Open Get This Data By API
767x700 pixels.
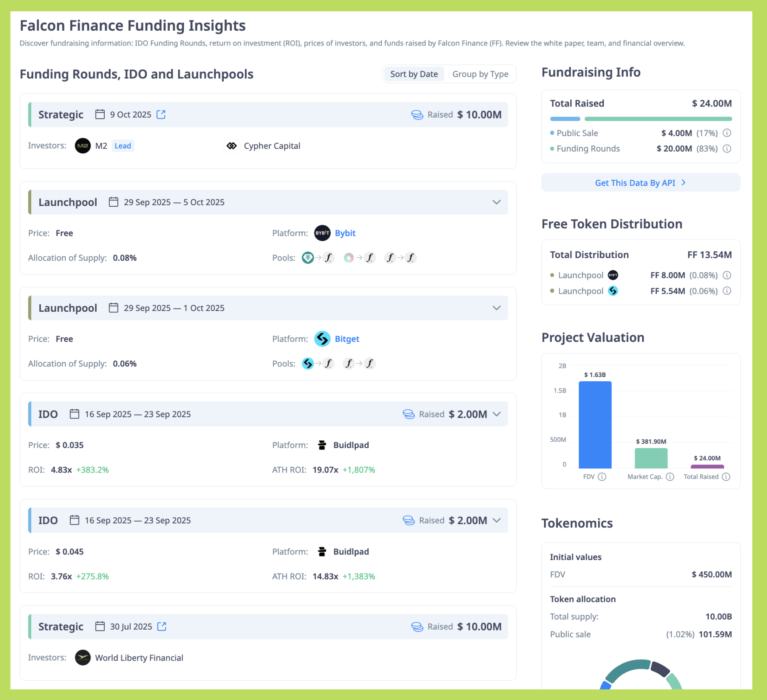(x=640, y=183)
